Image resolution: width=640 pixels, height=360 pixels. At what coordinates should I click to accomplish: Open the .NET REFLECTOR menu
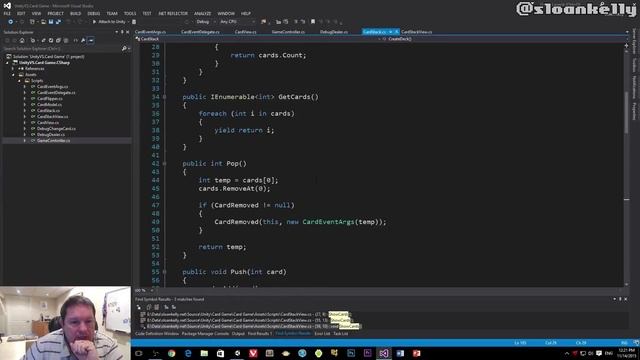173,13
